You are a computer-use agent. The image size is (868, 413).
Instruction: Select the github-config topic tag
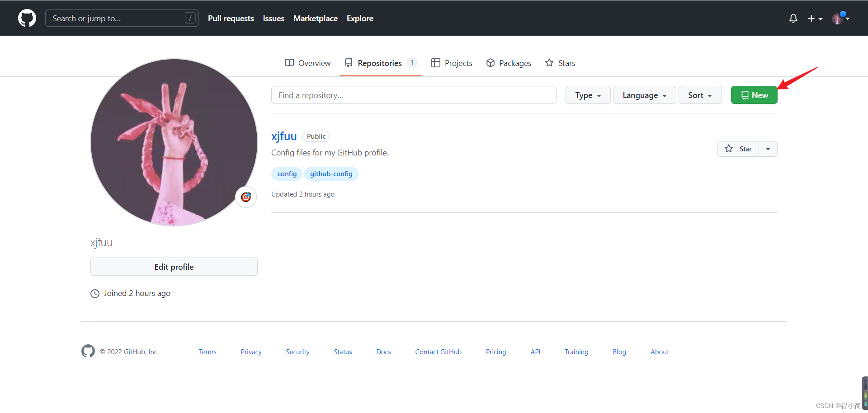(331, 174)
